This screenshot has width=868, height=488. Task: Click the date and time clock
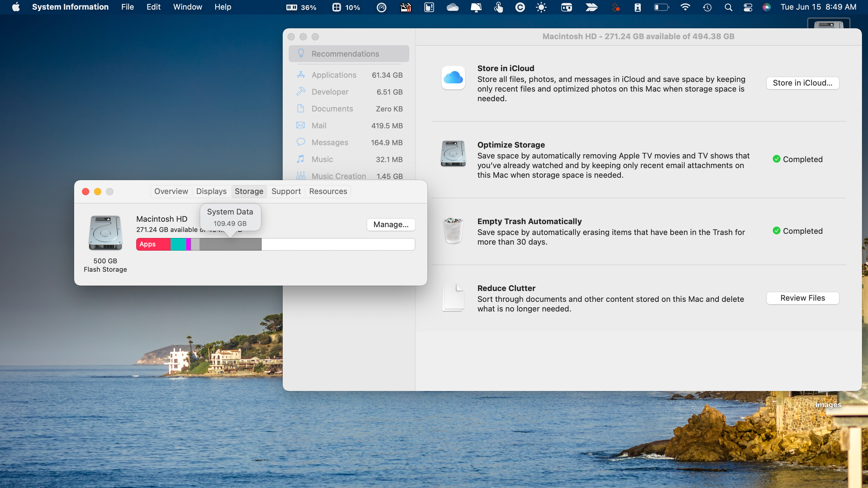point(819,7)
